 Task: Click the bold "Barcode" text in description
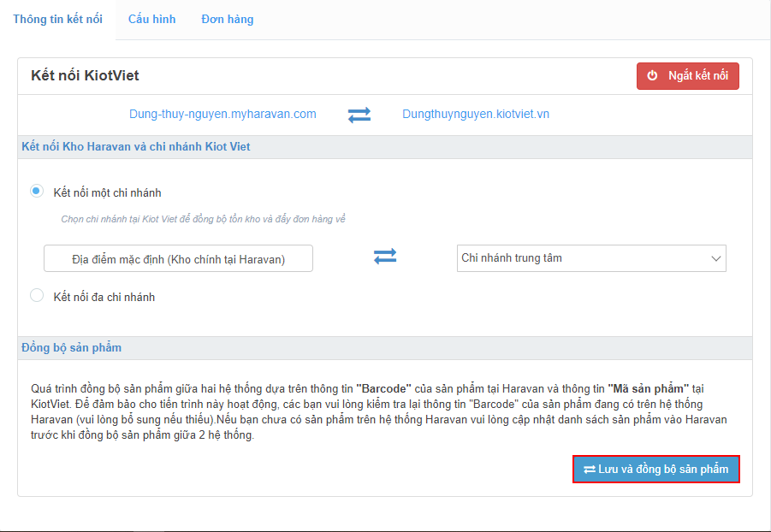click(x=383, y=388)
